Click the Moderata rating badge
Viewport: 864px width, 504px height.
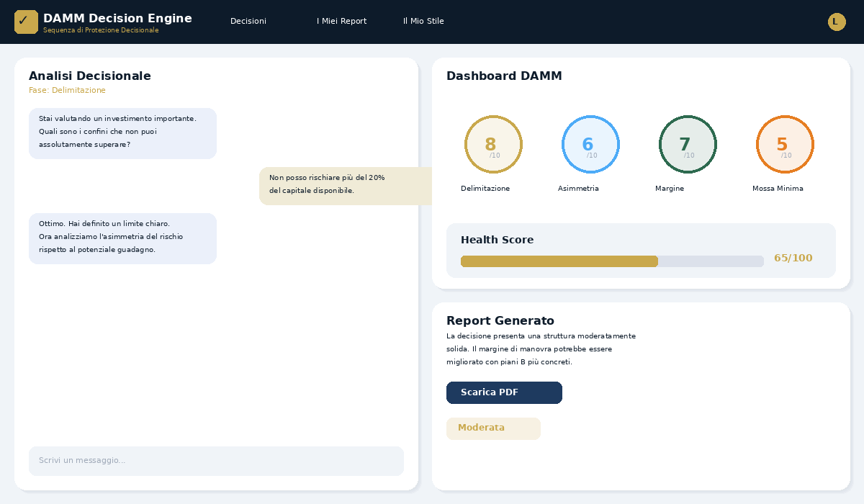point(493,428)
